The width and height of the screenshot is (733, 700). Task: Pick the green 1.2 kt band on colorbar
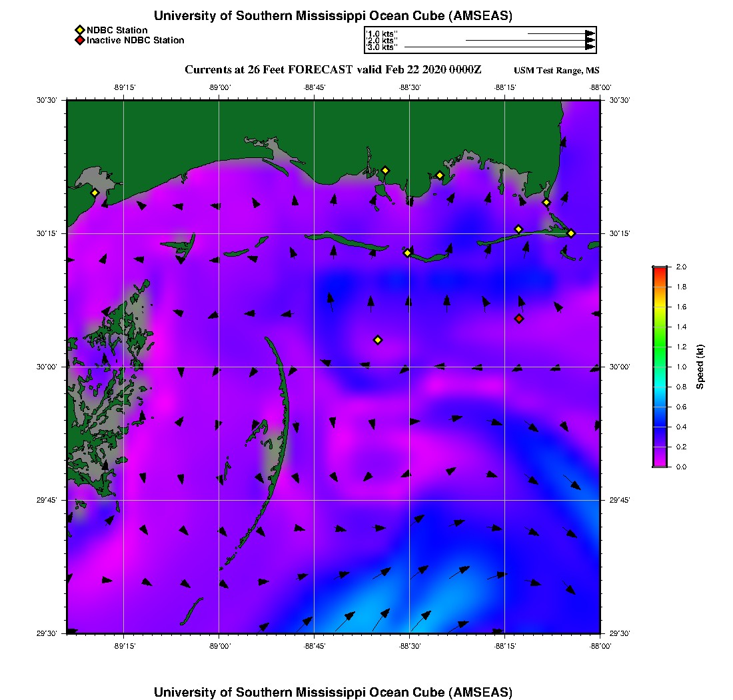659,347
